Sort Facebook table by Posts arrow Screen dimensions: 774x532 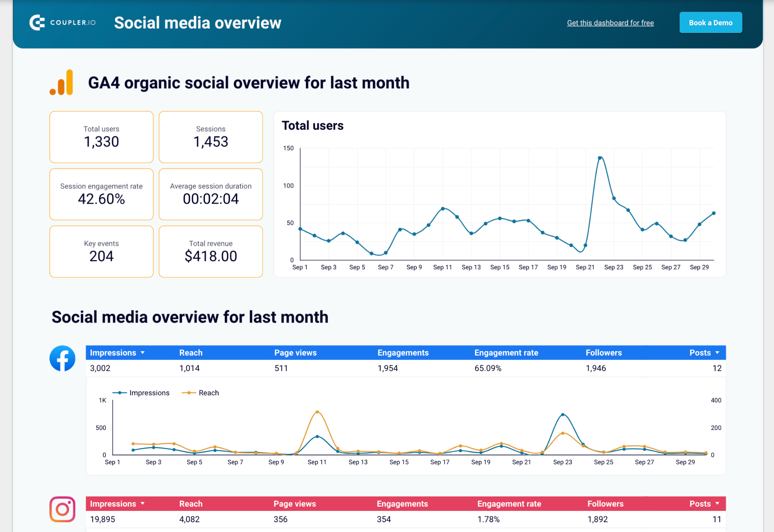(717, 353)
